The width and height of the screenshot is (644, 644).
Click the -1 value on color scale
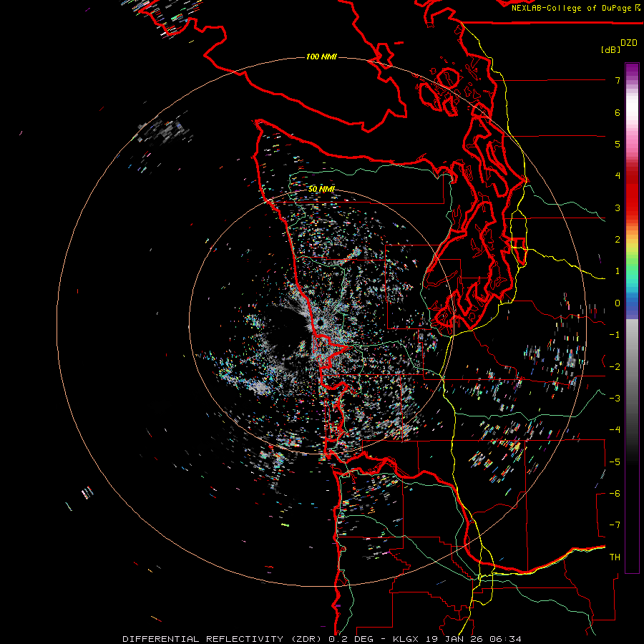(615, 335)
